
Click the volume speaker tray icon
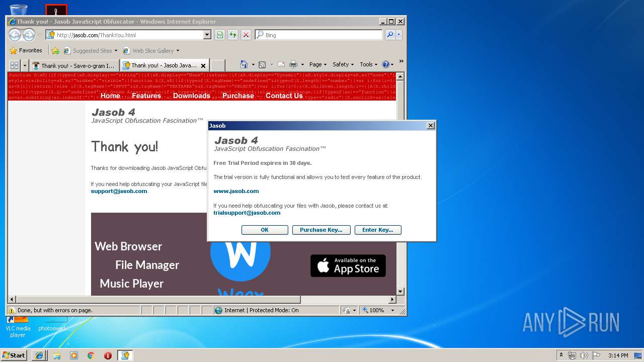(x=584, y=355)
